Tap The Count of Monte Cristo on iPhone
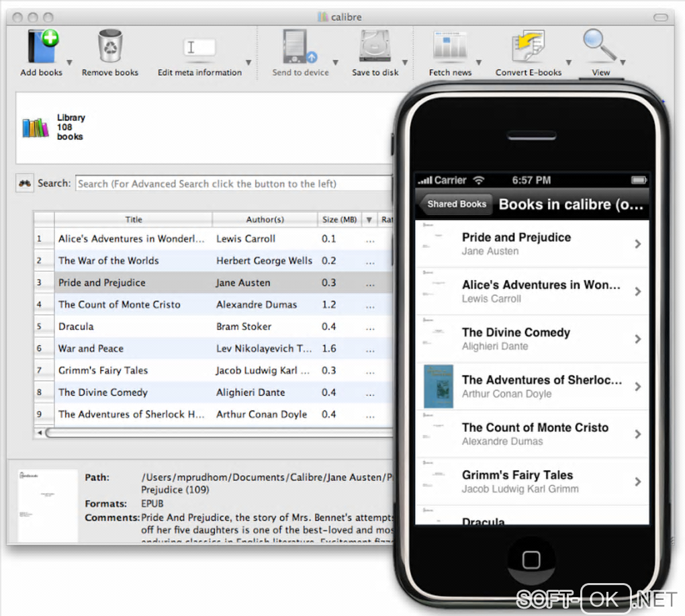The height and width of the screenshot is (616, 685). click(532, 434)
